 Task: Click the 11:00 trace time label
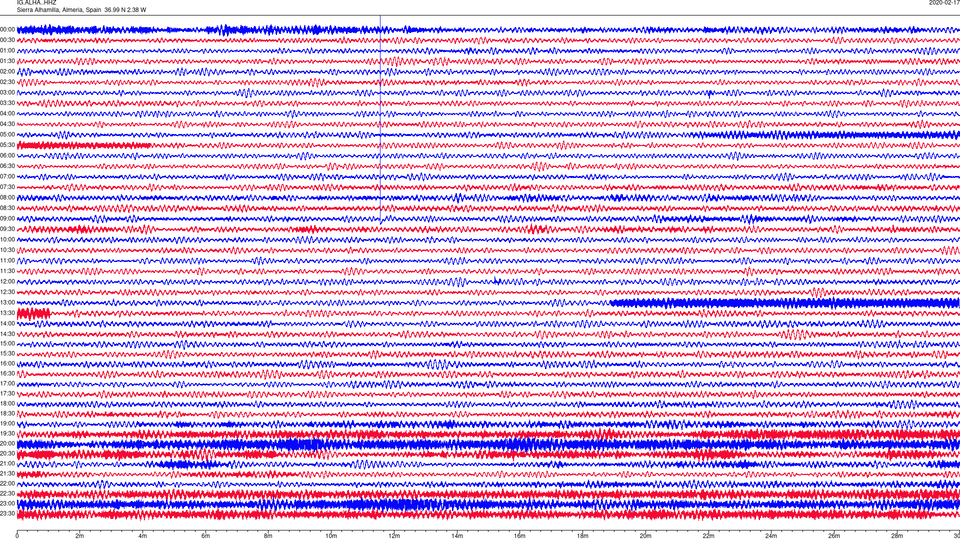[7, 261]
